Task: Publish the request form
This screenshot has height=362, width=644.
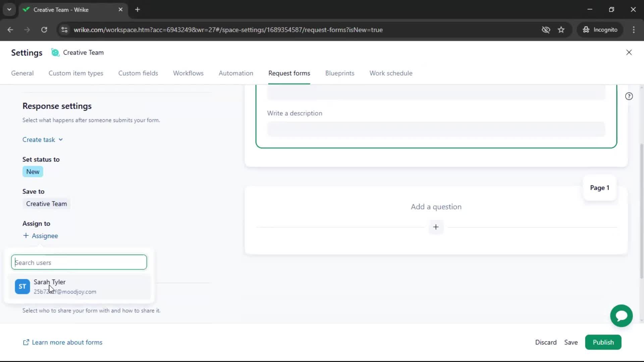Action: [603, 342]
